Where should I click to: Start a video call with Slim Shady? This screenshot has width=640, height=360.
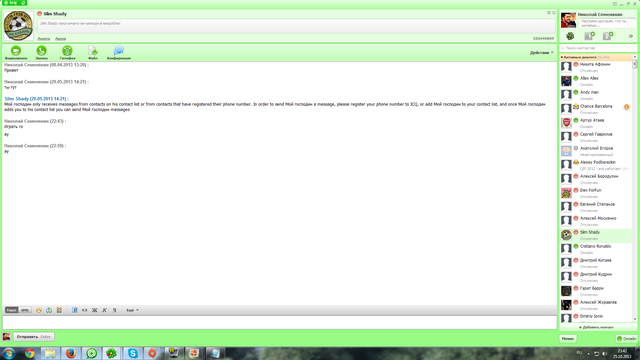pos(16,52)
